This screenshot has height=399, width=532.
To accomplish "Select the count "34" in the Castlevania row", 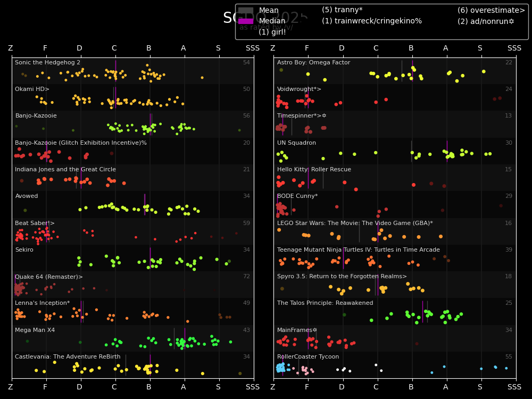I will 246,356.
